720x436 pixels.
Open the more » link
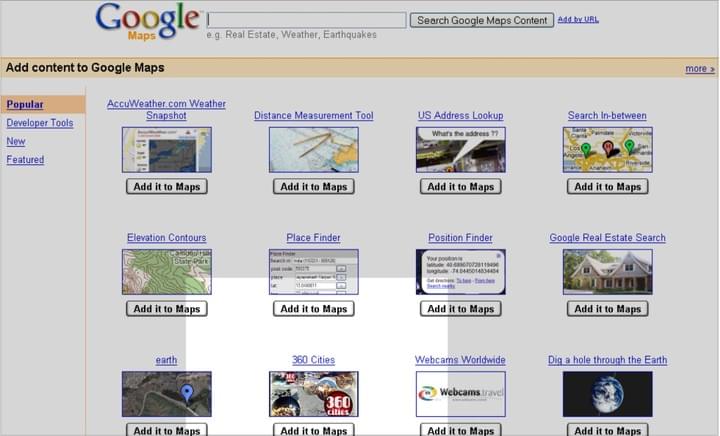click(699, 68)
